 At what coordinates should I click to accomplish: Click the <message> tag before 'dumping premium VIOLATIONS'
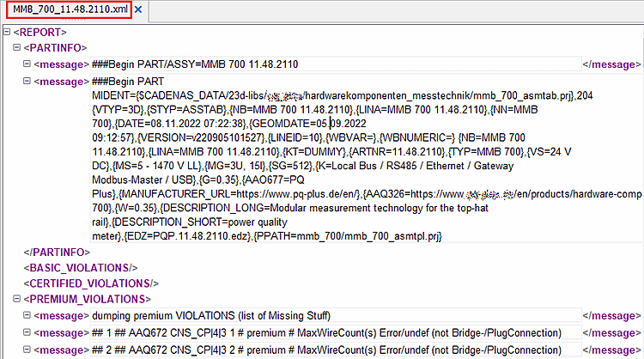pos(62,316)
